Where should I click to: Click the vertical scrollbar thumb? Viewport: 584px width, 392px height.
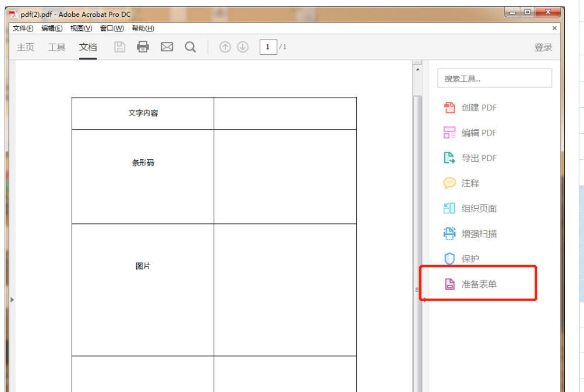pyautogui.click(x=417, y=244)
